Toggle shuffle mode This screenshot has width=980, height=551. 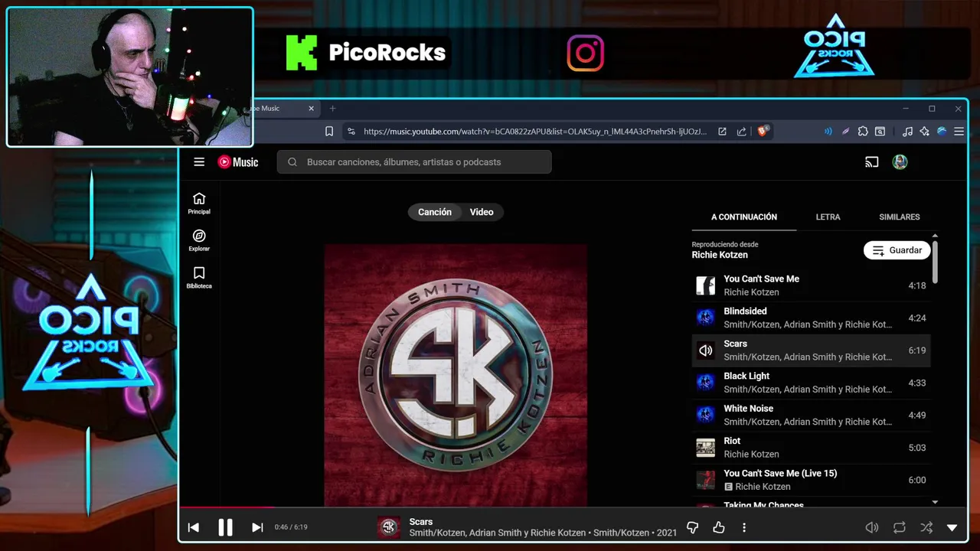click(x=926, y=527)
